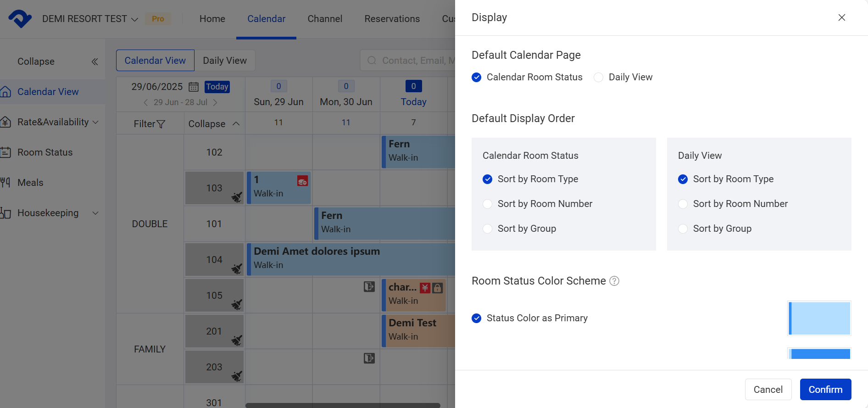Select Sort by Group under Daily View
This screenshot has height=408, width=868.
coord(683,229)
